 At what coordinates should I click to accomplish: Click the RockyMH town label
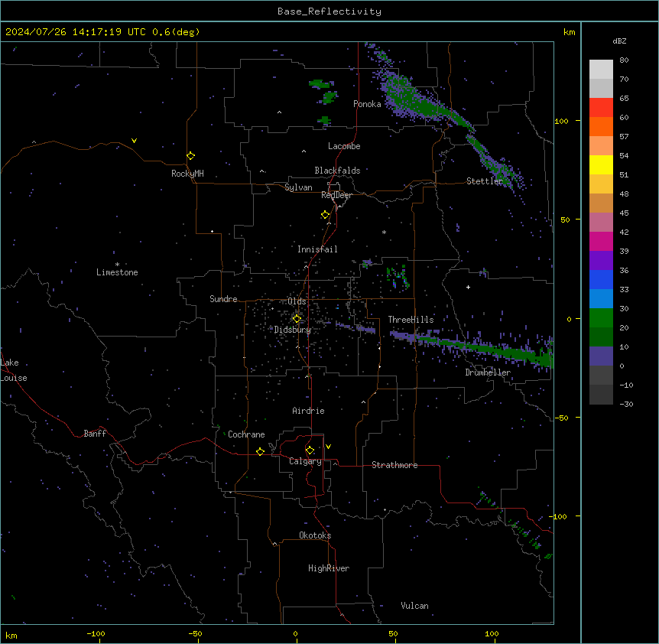point(187,174)
